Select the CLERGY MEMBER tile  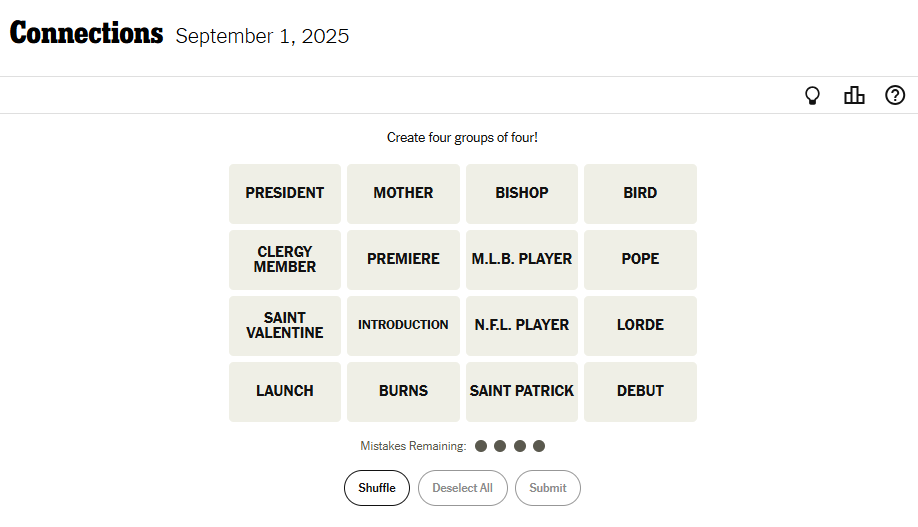click(285, 259)
